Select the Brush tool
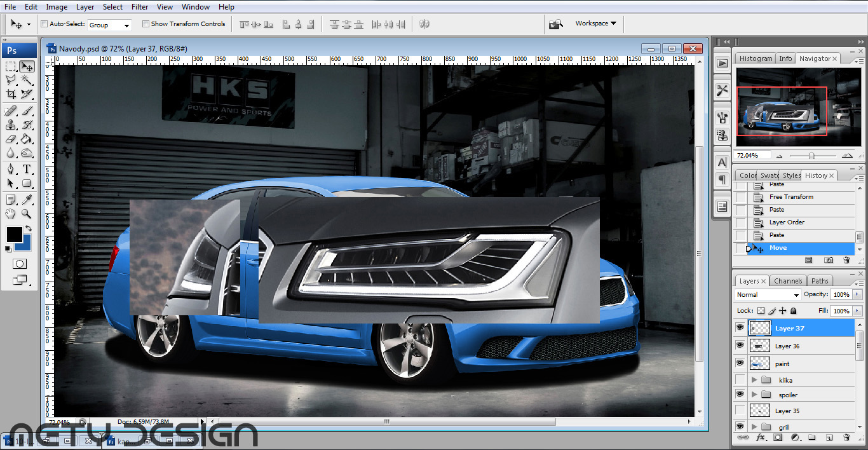This screenshot has height=450, width=868. (x=27, y=111)
